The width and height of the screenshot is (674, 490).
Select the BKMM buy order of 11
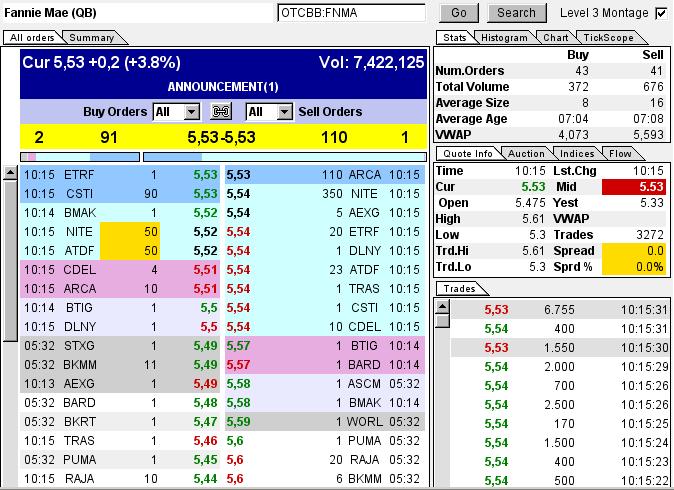[120, 364]
